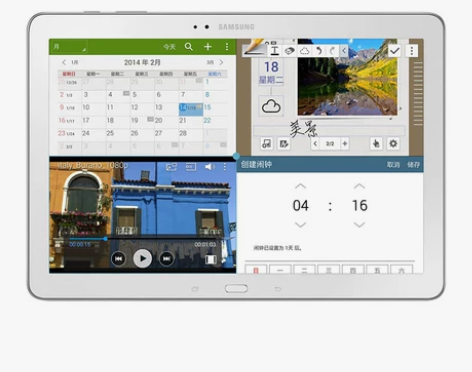Click video progress bar seek handle
472x372 pixels.
(105, 239)
